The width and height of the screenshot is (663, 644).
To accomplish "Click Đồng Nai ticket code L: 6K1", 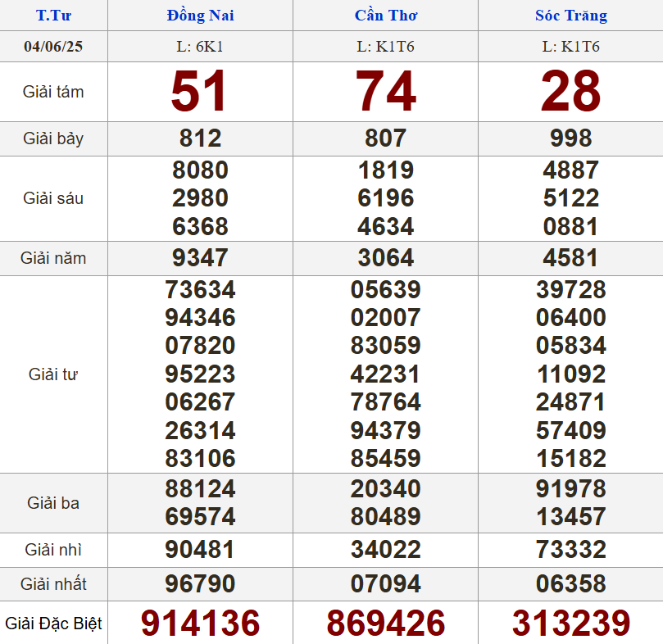I will point(200,46).
